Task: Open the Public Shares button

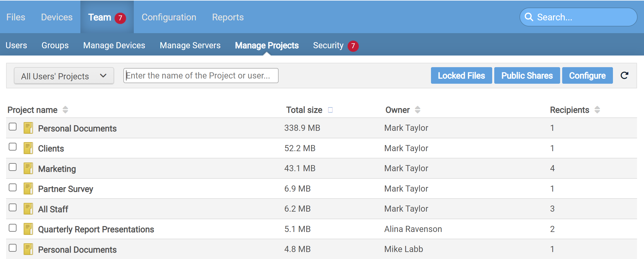Action: point(527,76)
